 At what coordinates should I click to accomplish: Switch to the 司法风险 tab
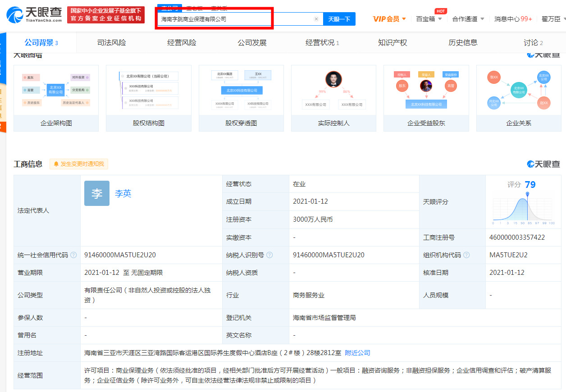112,43
